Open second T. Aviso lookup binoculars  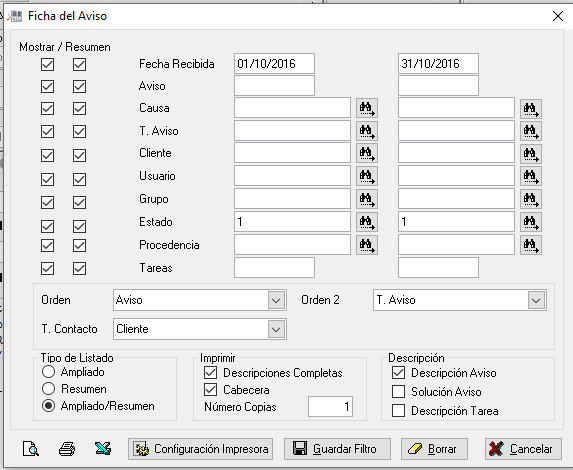click(x=531, y=131)
